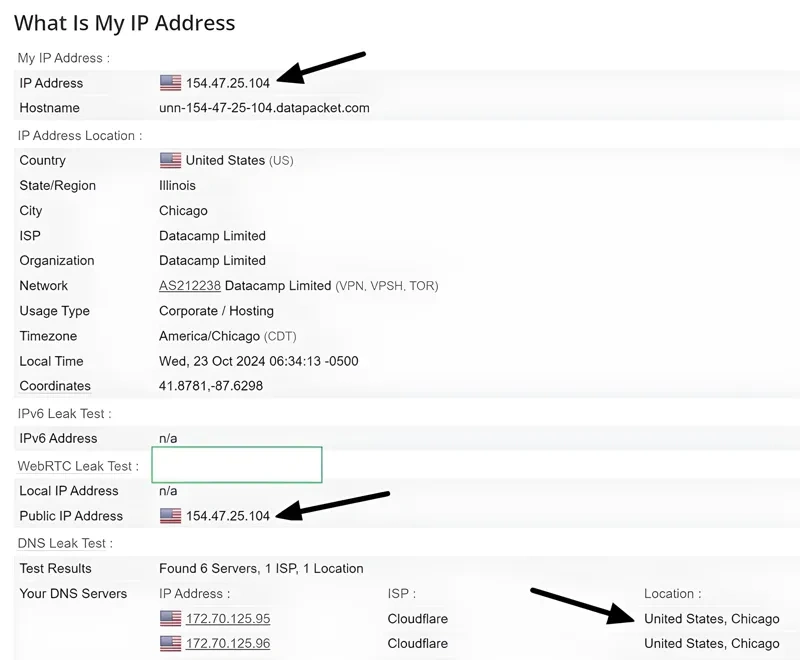Click the "What Is My IP Address" heading
The height and width of the screenshot is (660, 800).
[x=125, y=23]
